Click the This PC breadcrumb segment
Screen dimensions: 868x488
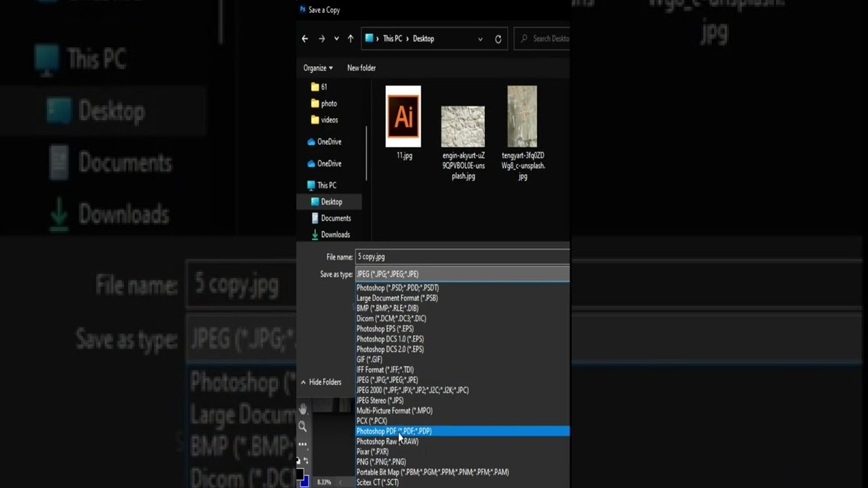[x=393, y=39]
